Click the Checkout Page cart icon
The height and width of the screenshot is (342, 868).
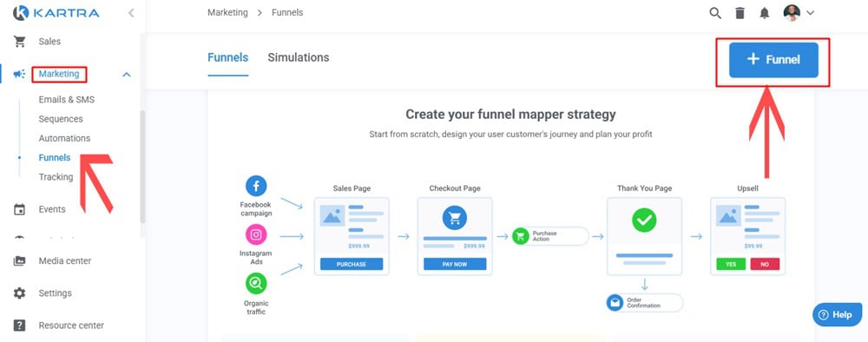(x=455, y=219)
